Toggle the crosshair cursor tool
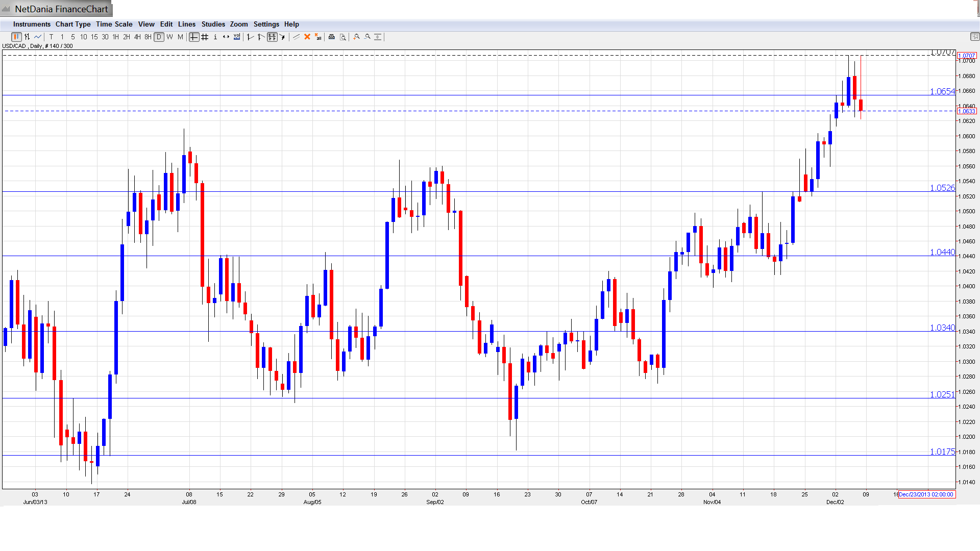The width and height of the screenshot is (980, 551). pyautogui.click(x=194, y=37)
